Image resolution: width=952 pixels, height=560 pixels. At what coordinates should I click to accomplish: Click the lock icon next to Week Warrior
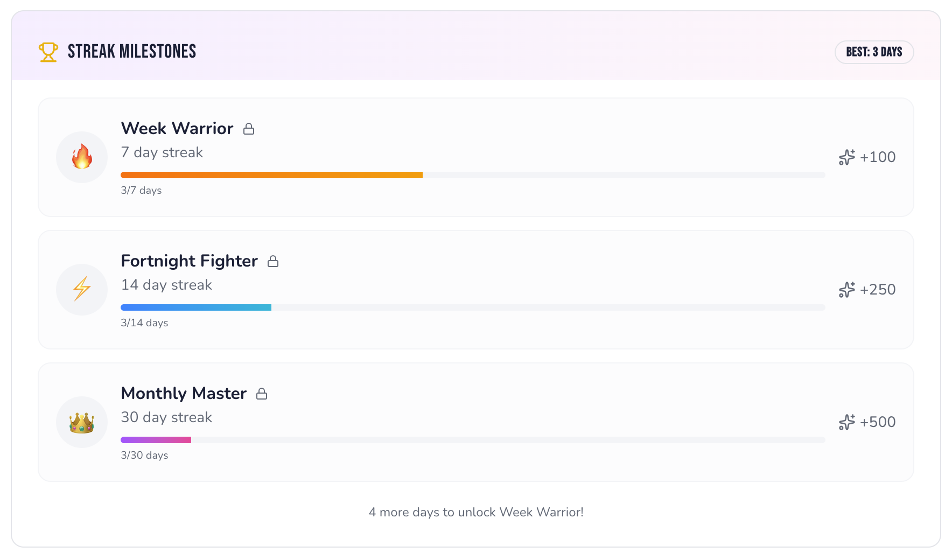[x=249, y=129]
